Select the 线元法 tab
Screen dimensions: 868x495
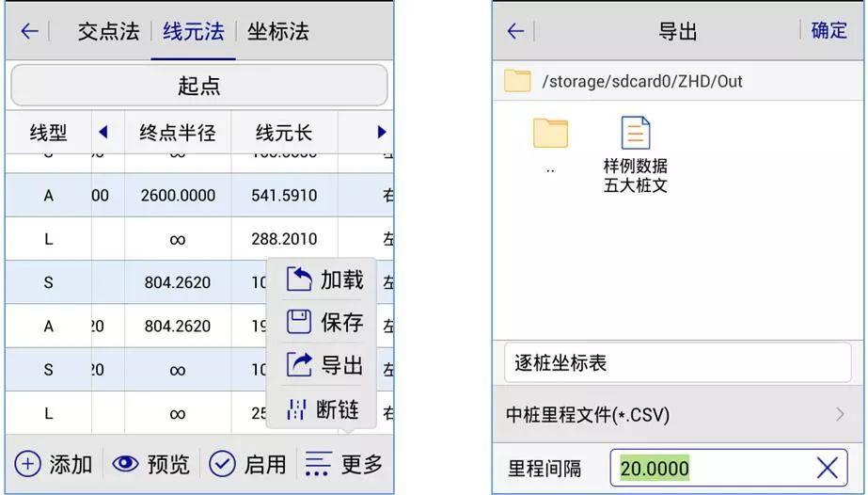pos(193,31)
